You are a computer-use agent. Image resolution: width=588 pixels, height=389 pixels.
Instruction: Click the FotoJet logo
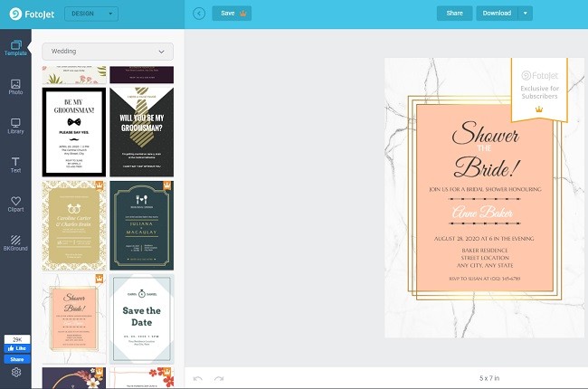coord(32,14)
